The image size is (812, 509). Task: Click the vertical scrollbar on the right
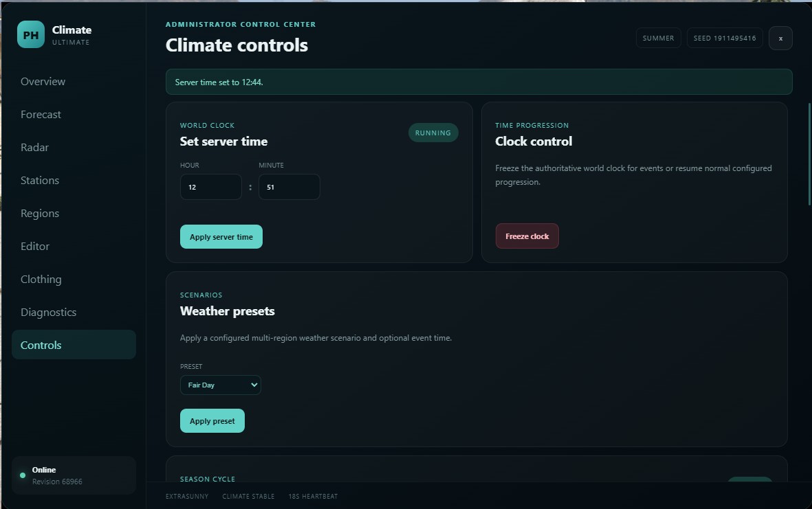809,154
